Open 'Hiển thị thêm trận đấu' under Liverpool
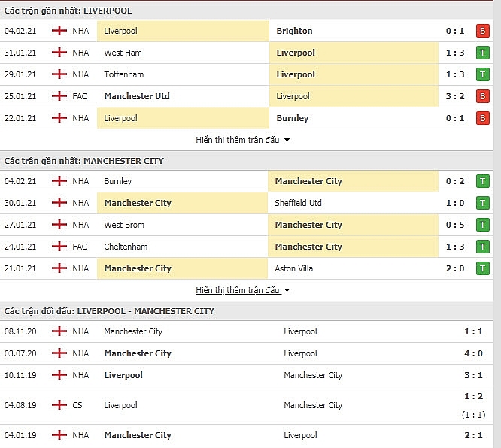501x448 pixels. pyautogui.click(x=238, y=140)
